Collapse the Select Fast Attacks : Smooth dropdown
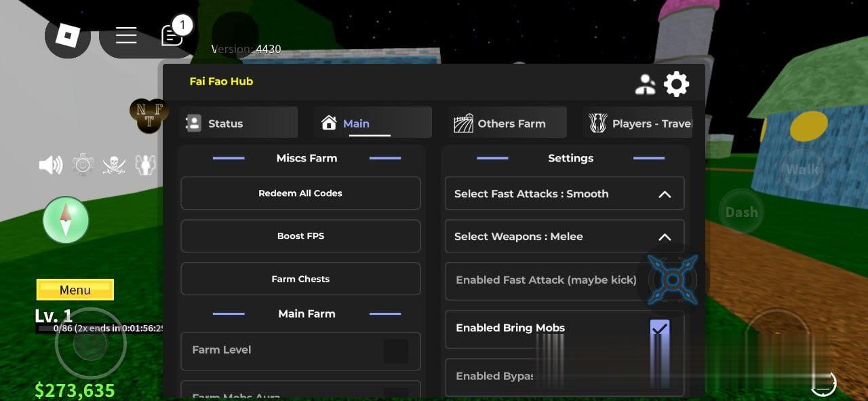Screen dimensions: 868x401 pos(665,193)
